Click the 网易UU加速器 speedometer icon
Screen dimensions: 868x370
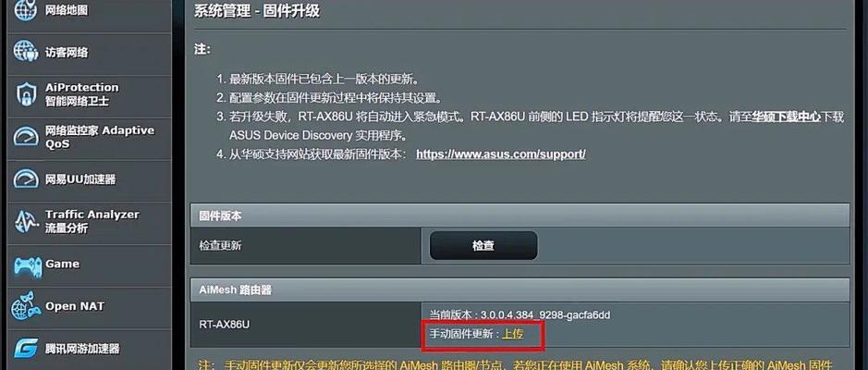[26, 179]
